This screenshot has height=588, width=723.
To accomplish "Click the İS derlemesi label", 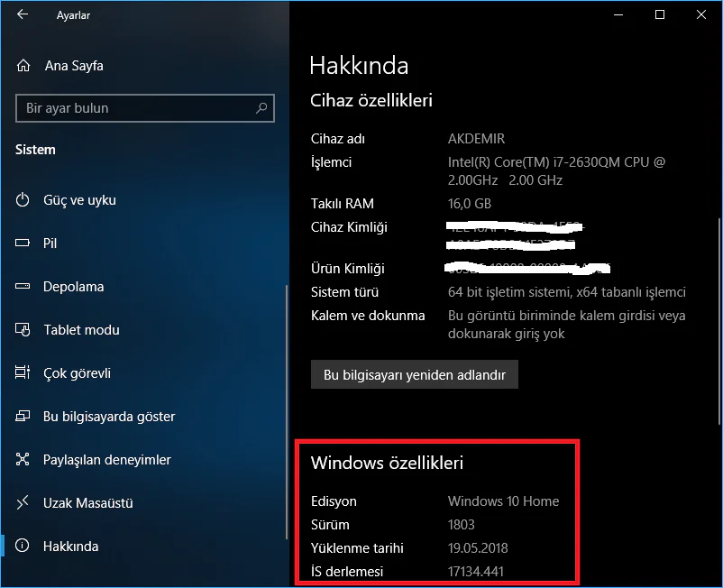I will click(x=347, y=572).
